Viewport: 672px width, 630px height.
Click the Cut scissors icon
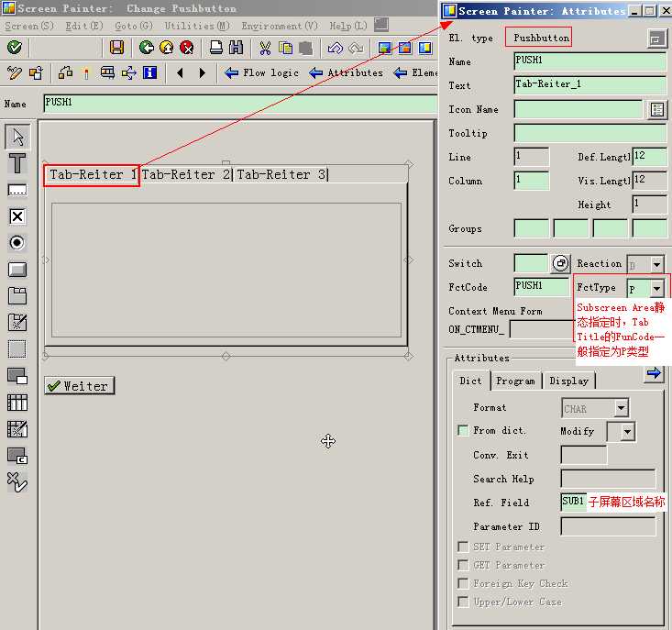[x=265, y=47]
